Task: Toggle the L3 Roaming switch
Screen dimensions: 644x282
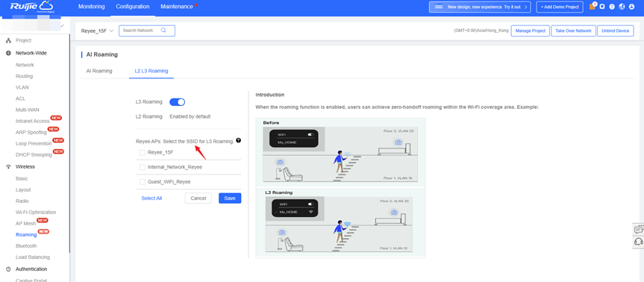Action: pyautogui.click(x=178, y=101)
